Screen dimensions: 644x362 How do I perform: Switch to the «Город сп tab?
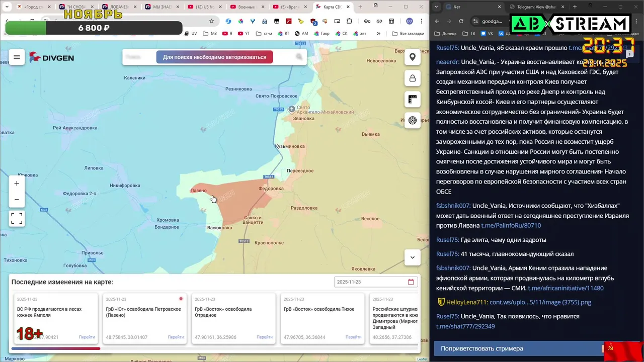[x=34, y=7]
